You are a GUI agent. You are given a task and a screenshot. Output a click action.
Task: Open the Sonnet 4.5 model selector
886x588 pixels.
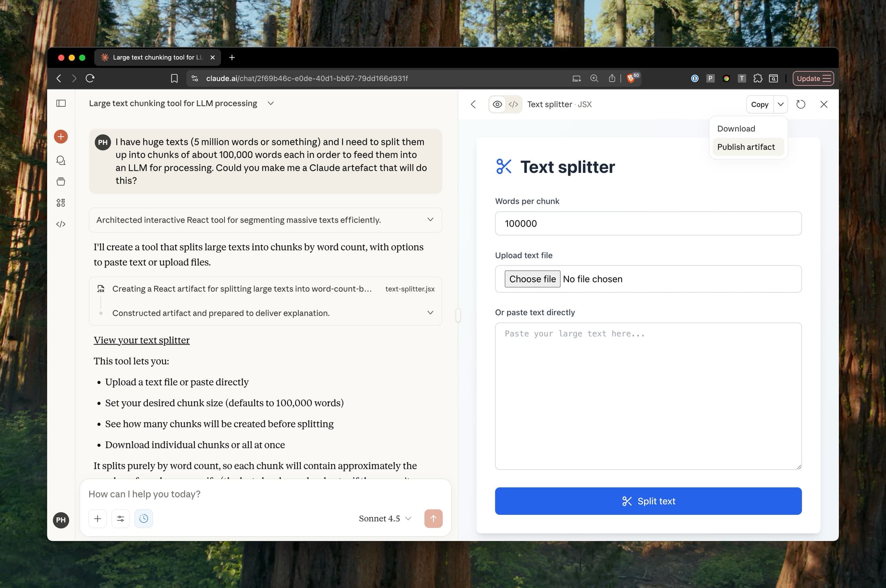click(385, 518)
